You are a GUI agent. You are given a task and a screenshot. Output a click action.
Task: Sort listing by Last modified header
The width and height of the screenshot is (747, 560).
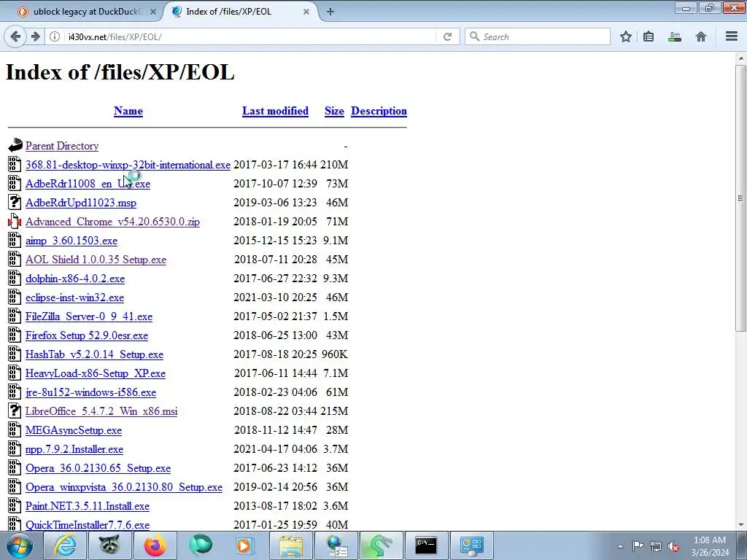click(x=275, y=111)
